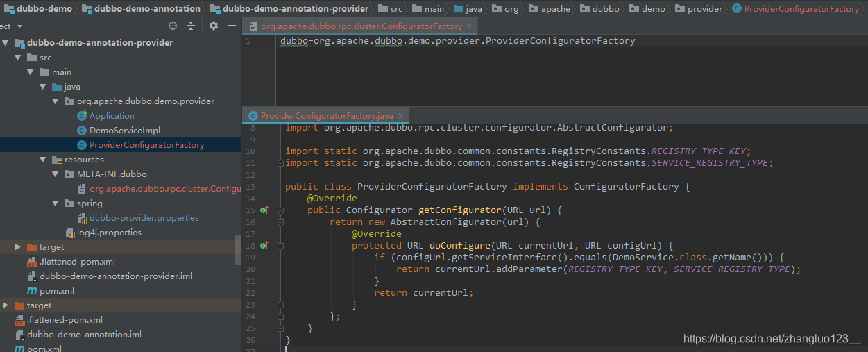Fold the anonymous AbstractConfigurator at line 16
The width and height of the screenshot is (868, 352).
280,221
